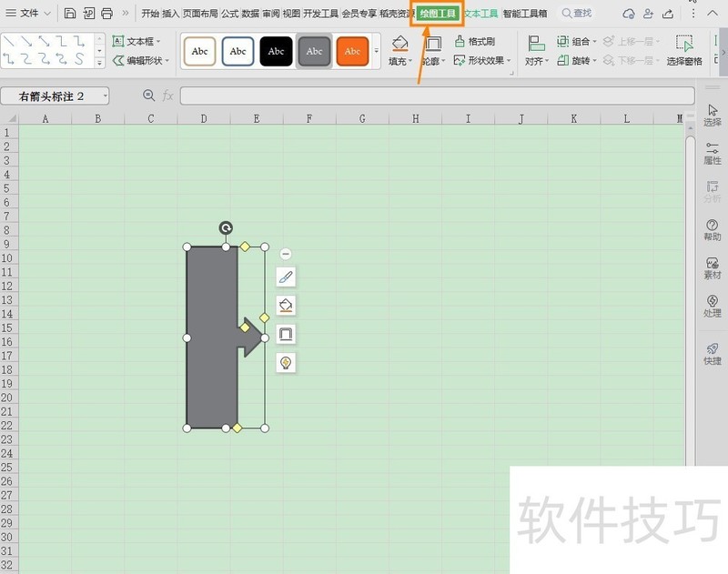Image resolution: width=728 pixels, height=574 pixels.
Task: Open the Materials (素材) sidebar panel
Action: click(x=712, y=268)
